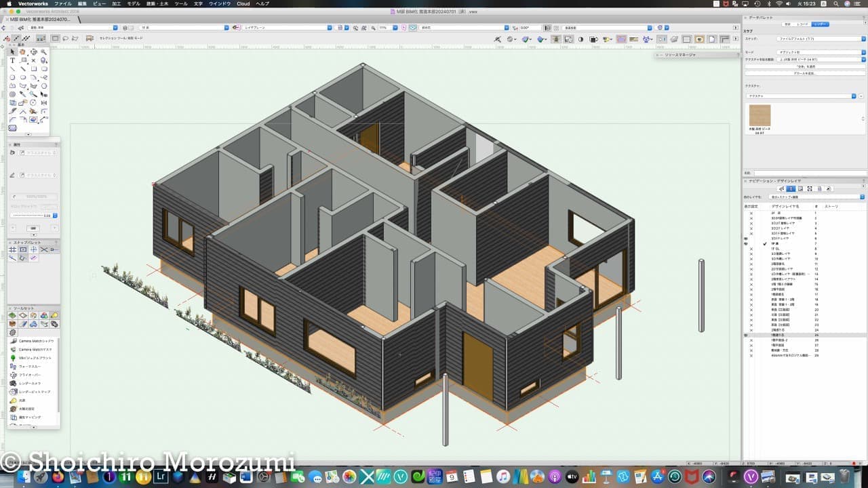Select the arrow Selection tool
This screenshot has width=868, height=488.
(12, 52)
